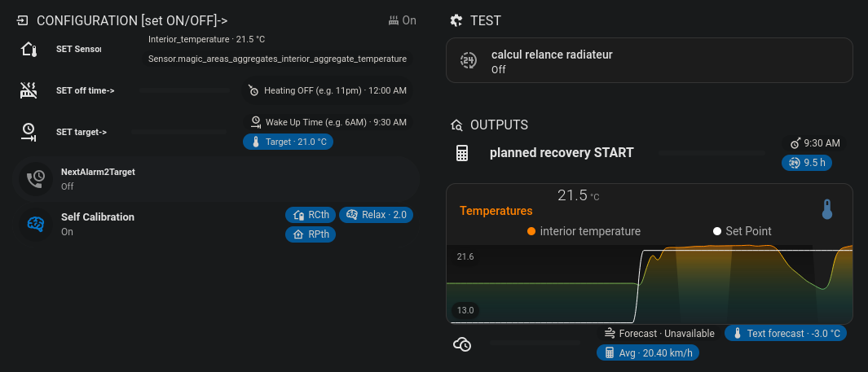Toggle calcul relance radiateur entity
Viewport: 868px width, 372px height.
pyautogui.click(x=551, y=61)
